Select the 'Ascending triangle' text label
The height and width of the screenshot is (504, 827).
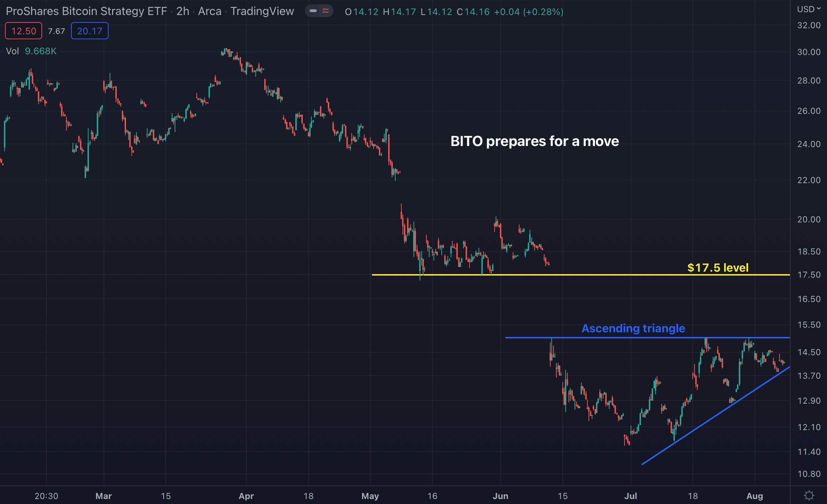633,328
